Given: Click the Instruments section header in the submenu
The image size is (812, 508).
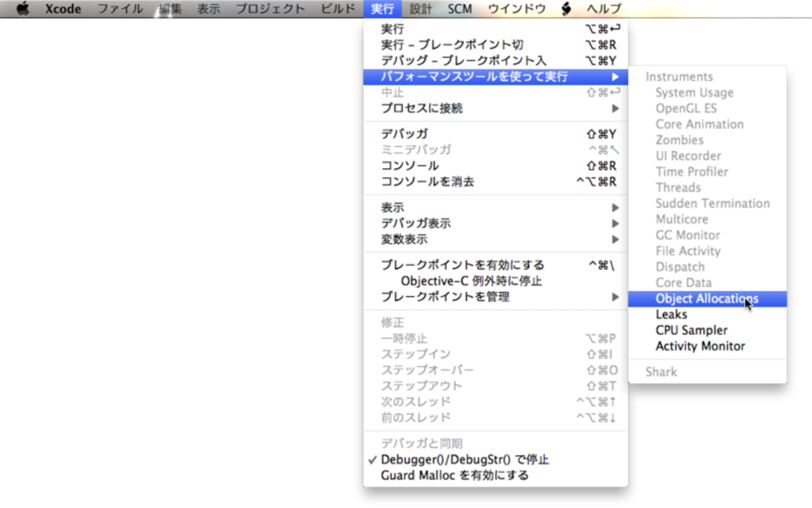Looking at the screenshot, I should (x=708, y=77).
